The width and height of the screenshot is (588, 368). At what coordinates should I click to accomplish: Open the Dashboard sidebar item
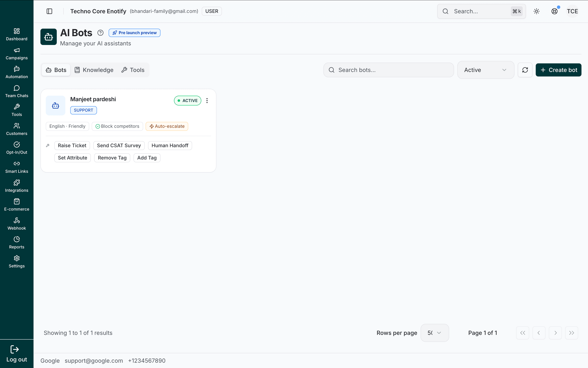click(x=17, y=35)
